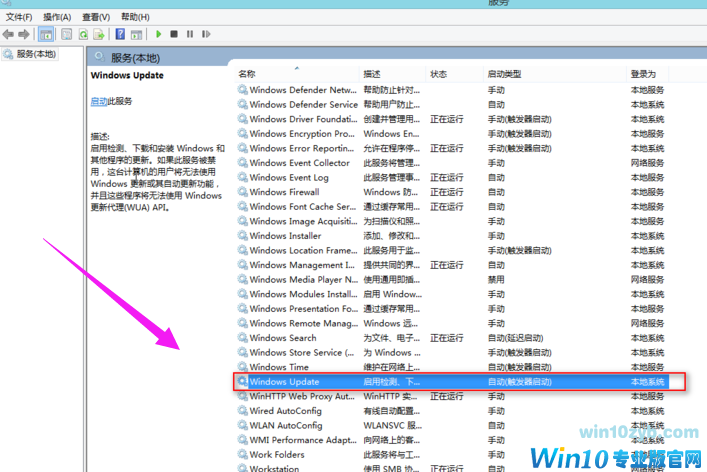The image size is (707, 472).
Task: Open the 操作(A) menu
Action: pos(57,17)
